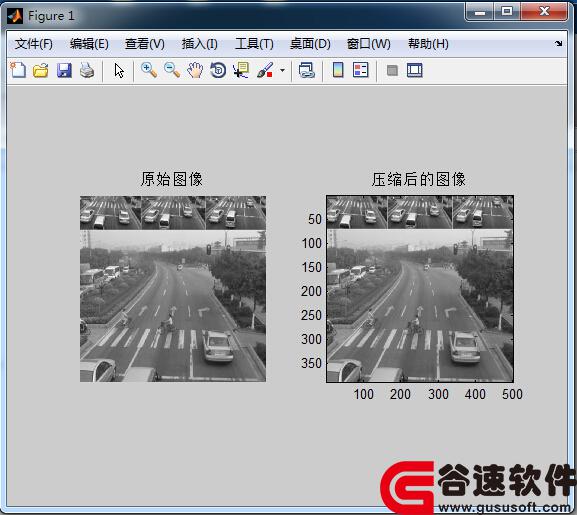The width and height of the screenshot is (577, 515).
Task: Activate the Zoom Out magnifier
Action: click(x=172, y=70)
